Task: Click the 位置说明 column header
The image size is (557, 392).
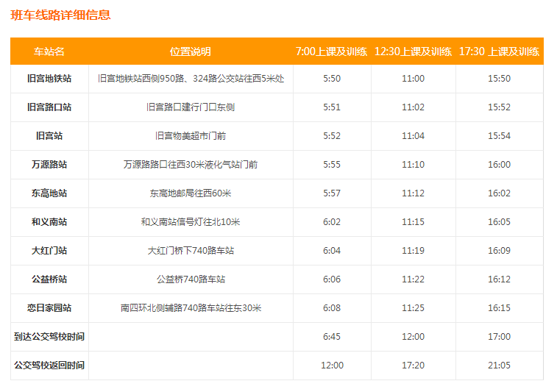Action: (190, 51)
